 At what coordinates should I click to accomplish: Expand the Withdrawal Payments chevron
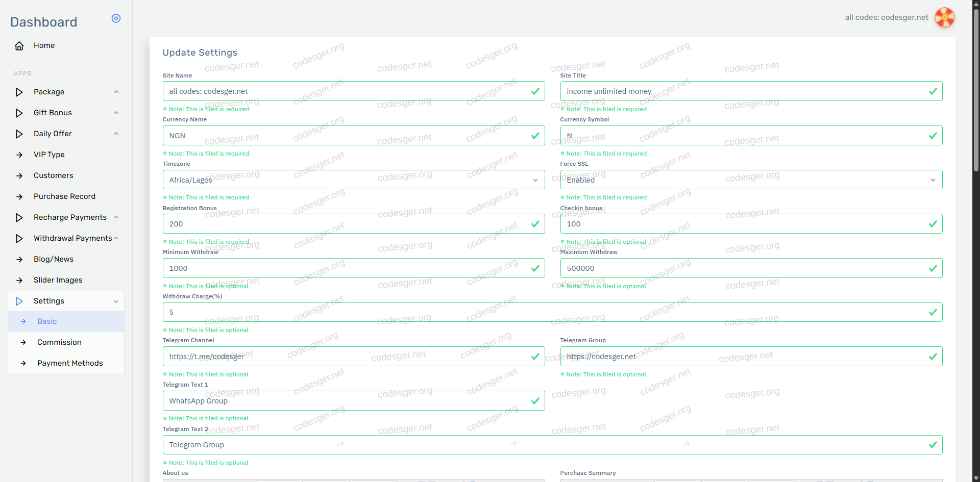116,238
